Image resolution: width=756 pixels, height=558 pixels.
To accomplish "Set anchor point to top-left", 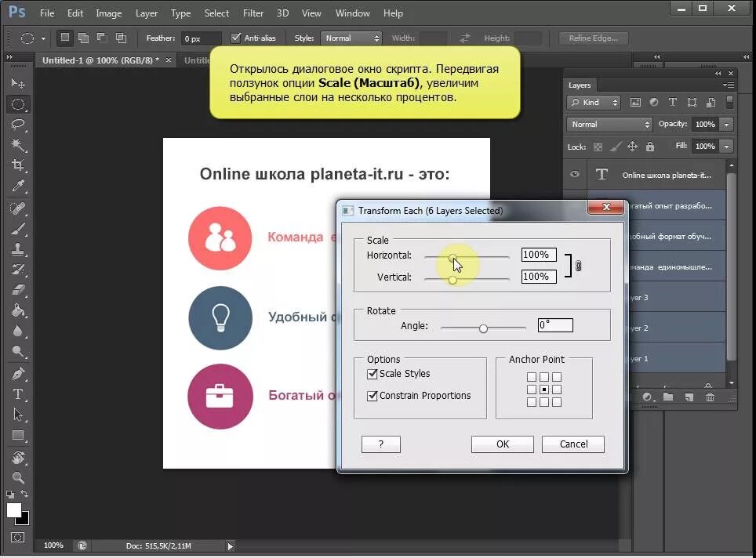I will 532,377.
